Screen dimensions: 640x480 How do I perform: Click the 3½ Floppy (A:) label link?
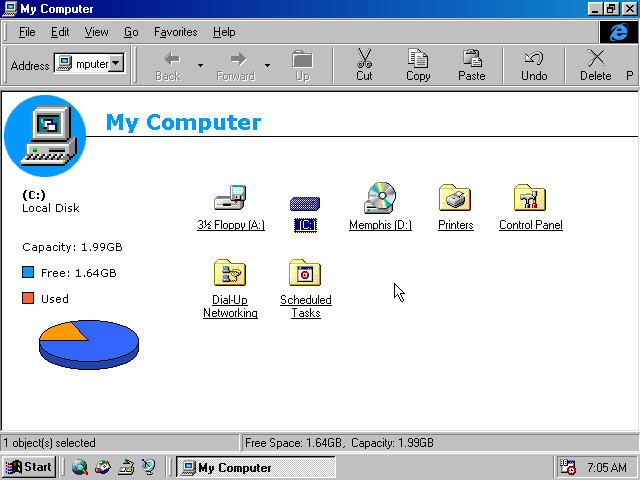point(231,225)
